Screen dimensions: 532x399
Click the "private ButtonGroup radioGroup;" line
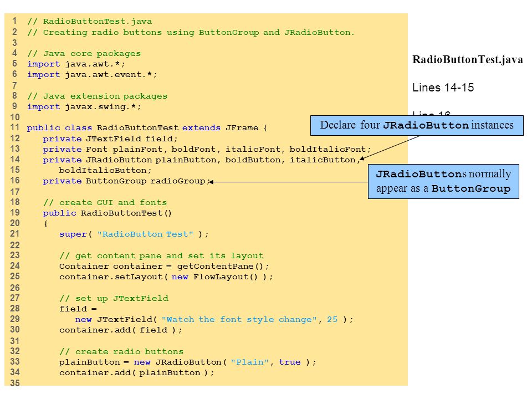click(126, 181)
